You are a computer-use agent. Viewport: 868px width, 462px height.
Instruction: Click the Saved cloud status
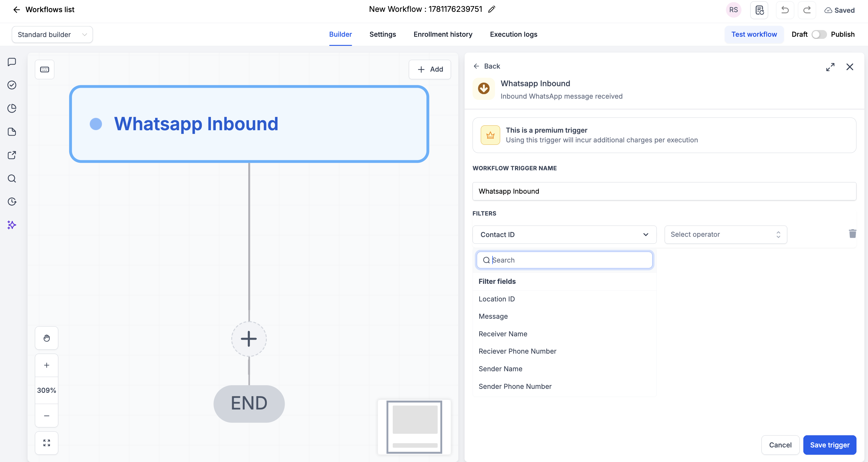(839, 10)
